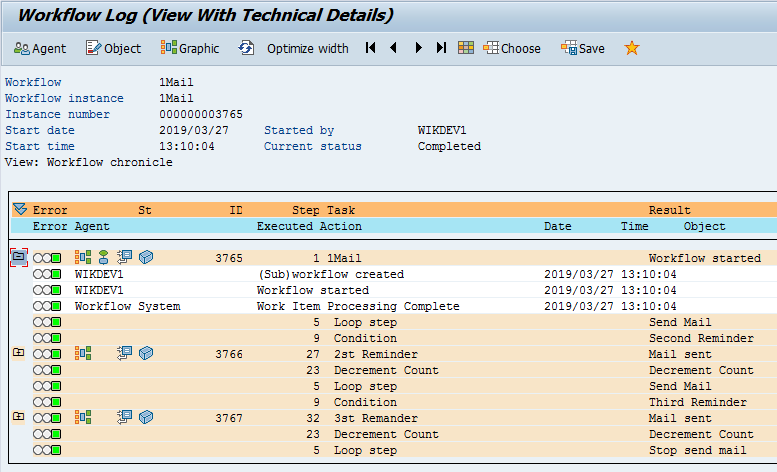Click Choose layout button
This screenshot has height=472, width=777.
512,49
